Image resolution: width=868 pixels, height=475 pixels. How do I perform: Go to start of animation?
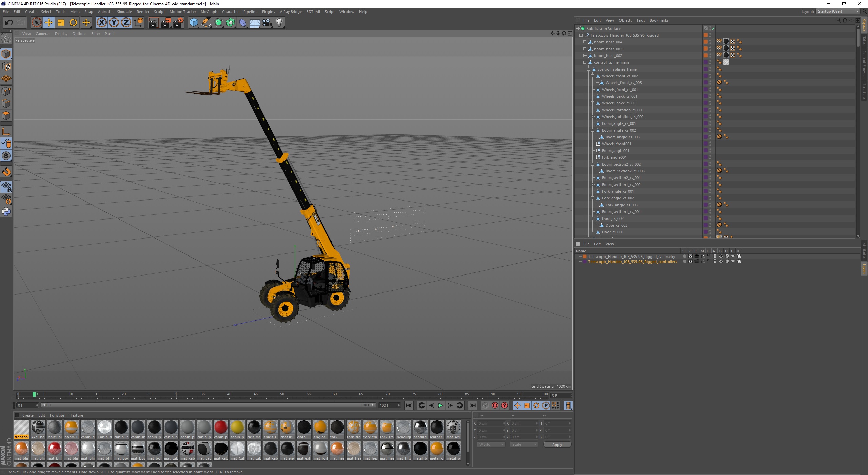[409, 405]
